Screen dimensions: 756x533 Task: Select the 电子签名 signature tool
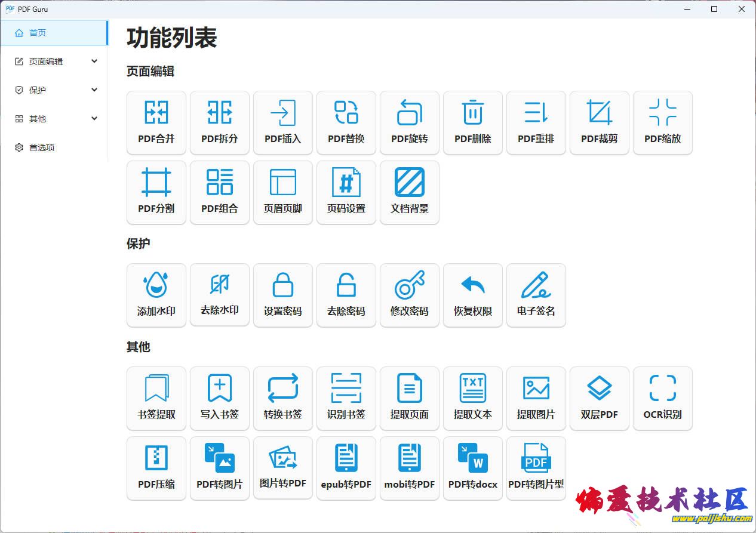(536, 295)
